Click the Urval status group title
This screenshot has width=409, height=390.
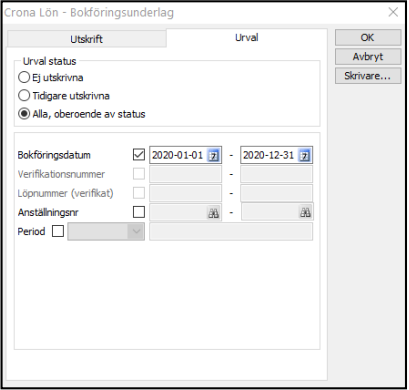pos(49,61)
